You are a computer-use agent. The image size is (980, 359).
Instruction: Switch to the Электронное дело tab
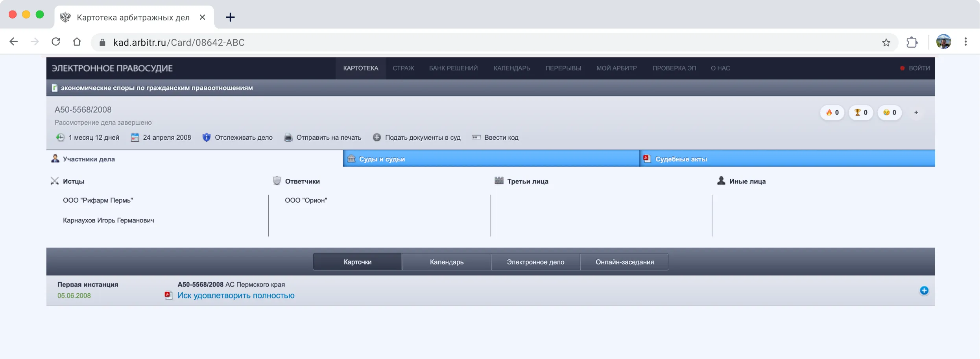(535, 261)
